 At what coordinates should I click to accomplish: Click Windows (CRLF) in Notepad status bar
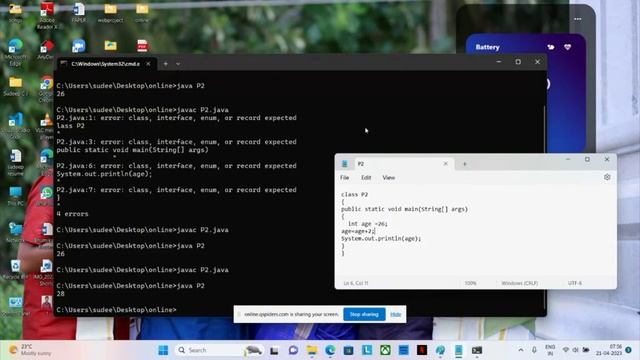[520, 283]
